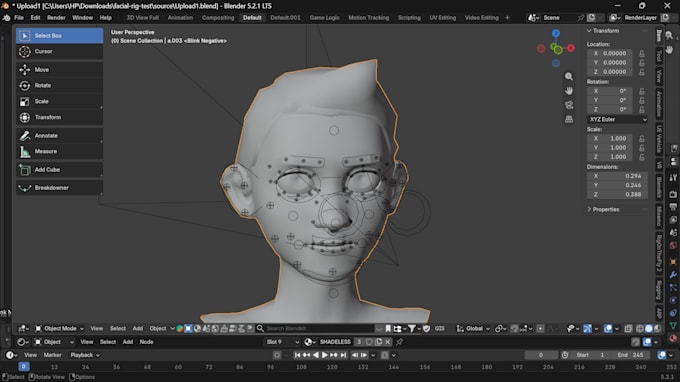Toggle the camera view icon
680x382 pixels.
click(569, 105)
